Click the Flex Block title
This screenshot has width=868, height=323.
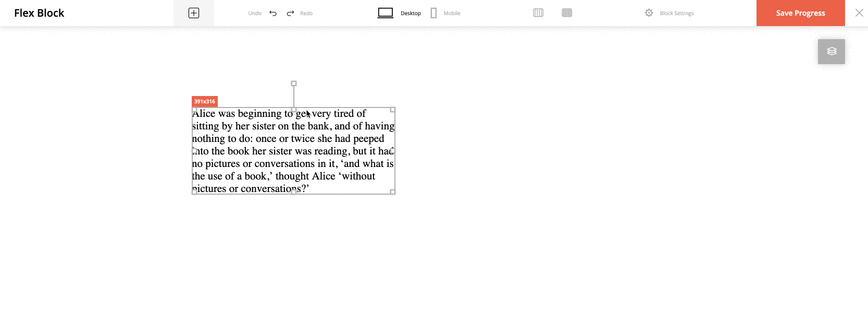tap(39, 13)
